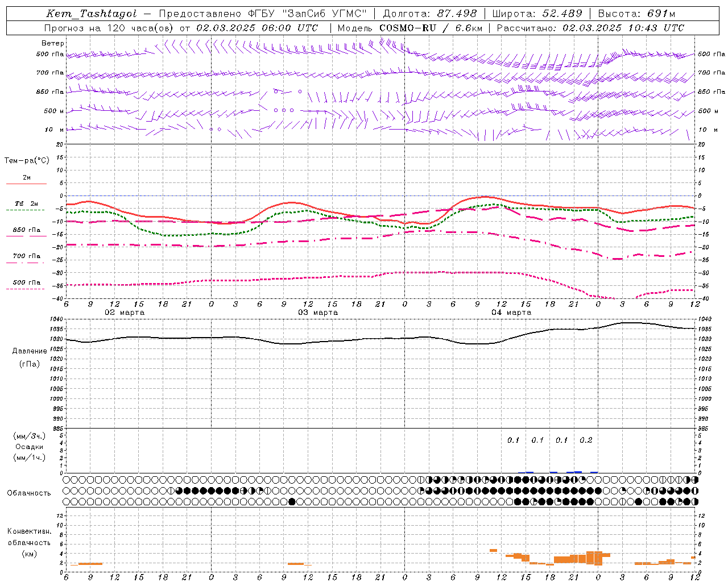Click the 'Облачность' cloudiness label

point(29,493)
